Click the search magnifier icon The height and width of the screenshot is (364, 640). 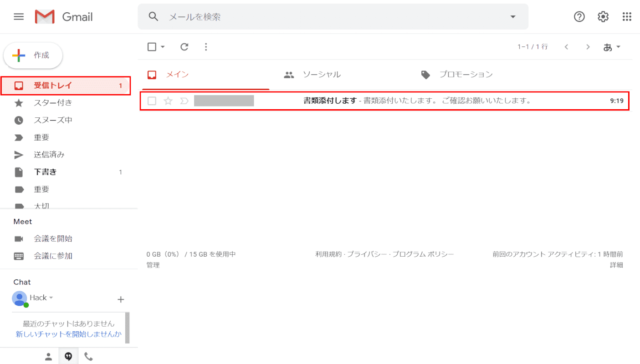coord(154,17)
